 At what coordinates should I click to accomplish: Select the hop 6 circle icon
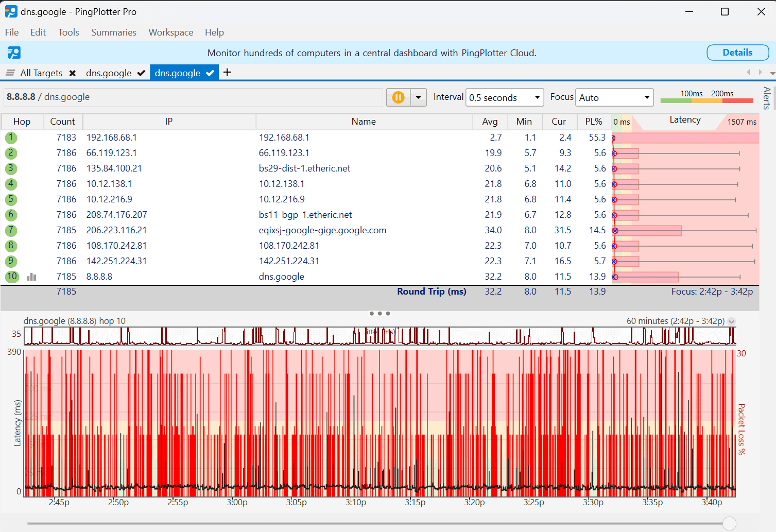pyautogui.click(x=11, y=215)
